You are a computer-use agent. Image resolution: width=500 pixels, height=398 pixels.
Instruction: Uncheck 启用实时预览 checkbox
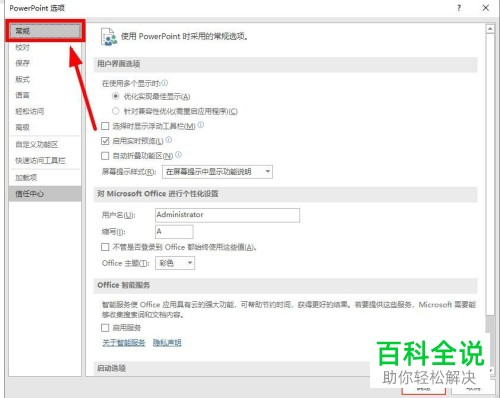[105, 141]
